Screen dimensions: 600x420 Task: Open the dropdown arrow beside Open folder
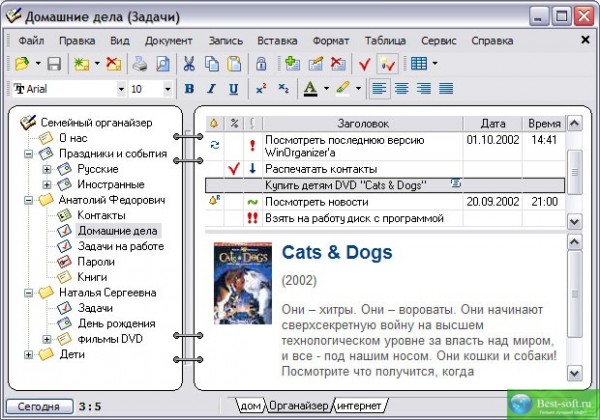tap(38, 63)
